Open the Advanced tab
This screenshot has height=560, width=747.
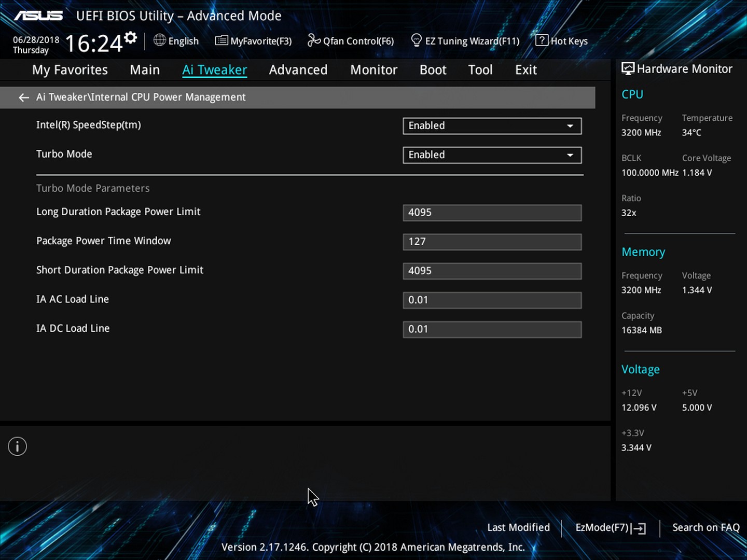298,70
